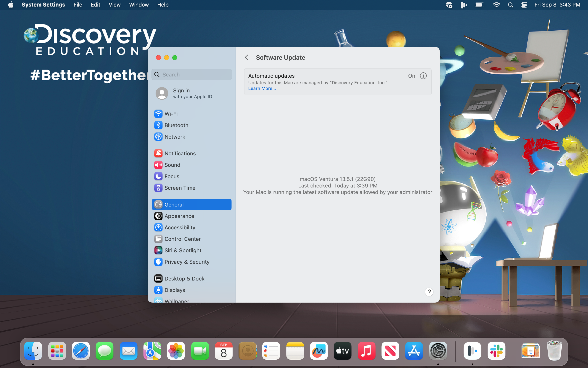Go to Sound settings
Image resolution: width=588 pixels, height=368 pixels.
[x=192, y=165]
